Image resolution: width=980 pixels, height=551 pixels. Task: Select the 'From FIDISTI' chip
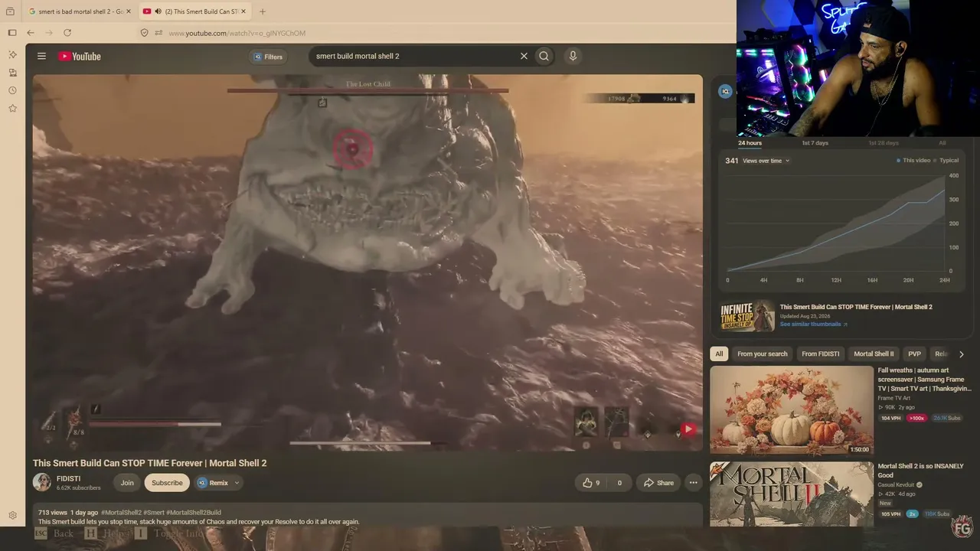820,354
